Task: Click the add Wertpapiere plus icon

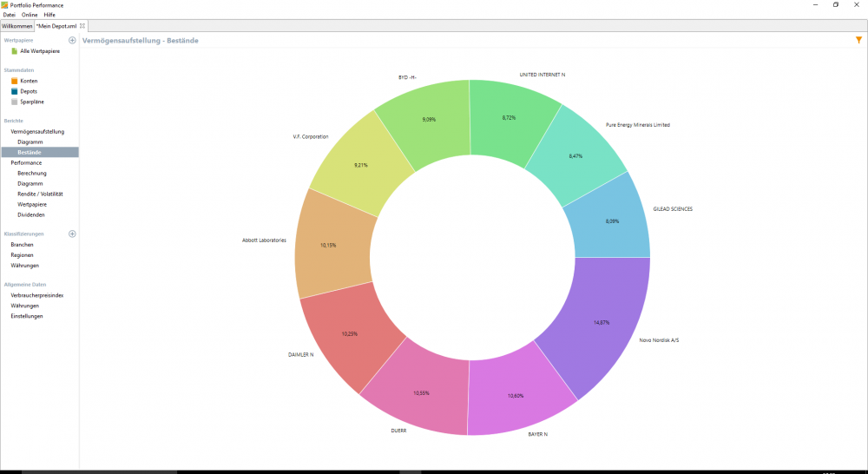Action: pos(72,41)
